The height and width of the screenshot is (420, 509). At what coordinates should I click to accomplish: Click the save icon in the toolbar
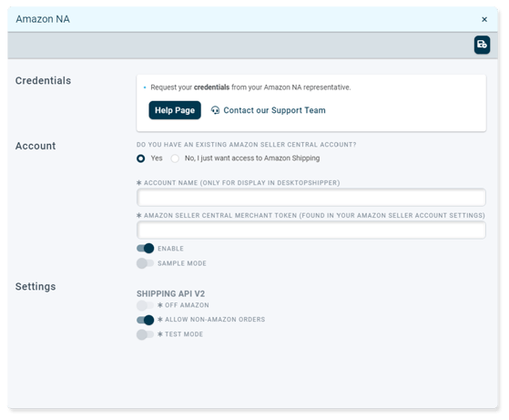coord(482,45)
